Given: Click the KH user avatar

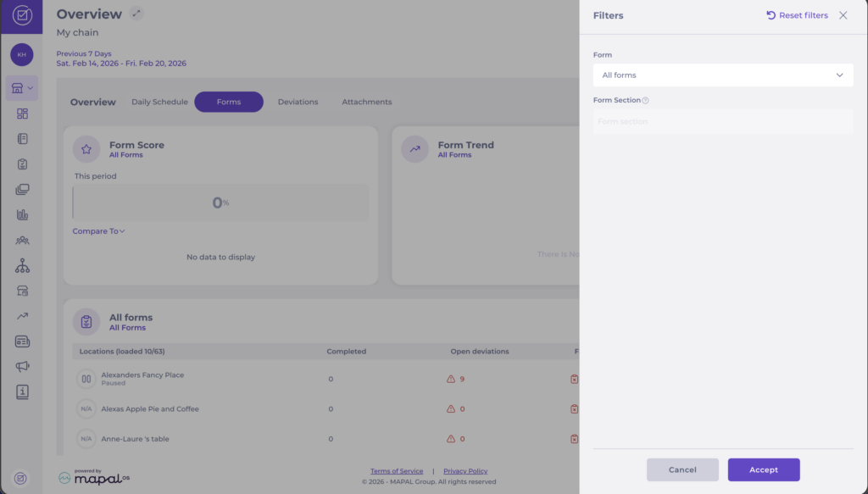Looking at the screenshot, I should [21, 54].
